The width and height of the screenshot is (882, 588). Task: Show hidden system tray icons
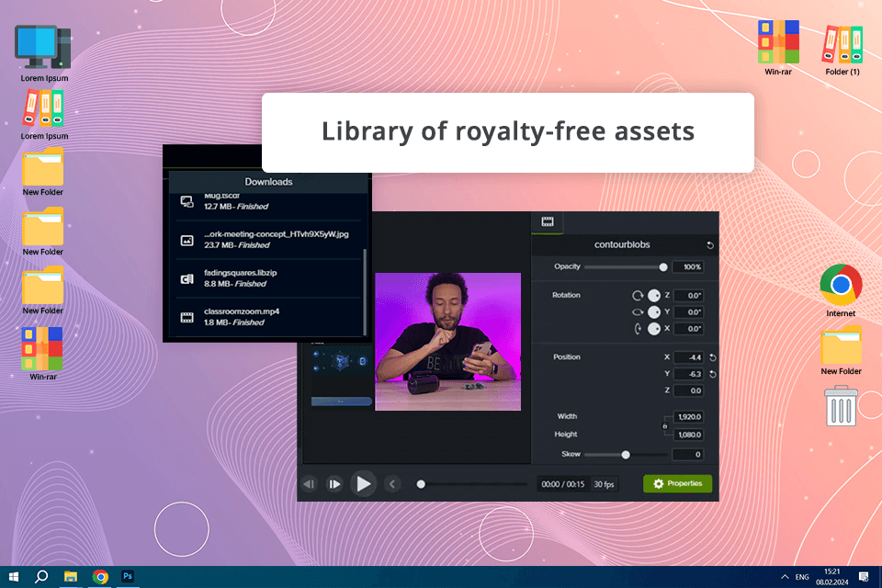click(785, 577)
